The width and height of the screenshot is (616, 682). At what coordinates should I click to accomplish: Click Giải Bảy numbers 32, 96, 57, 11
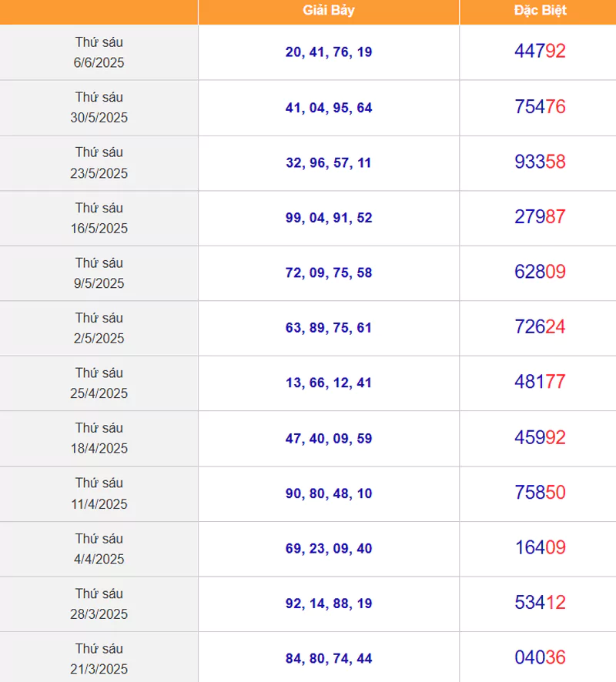pos(329,162)
